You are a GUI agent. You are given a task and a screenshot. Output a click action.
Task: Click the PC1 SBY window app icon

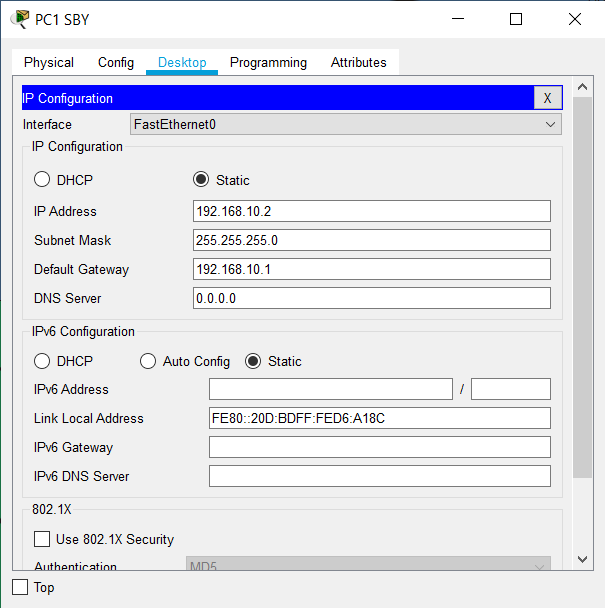click(x=20, y=19)
